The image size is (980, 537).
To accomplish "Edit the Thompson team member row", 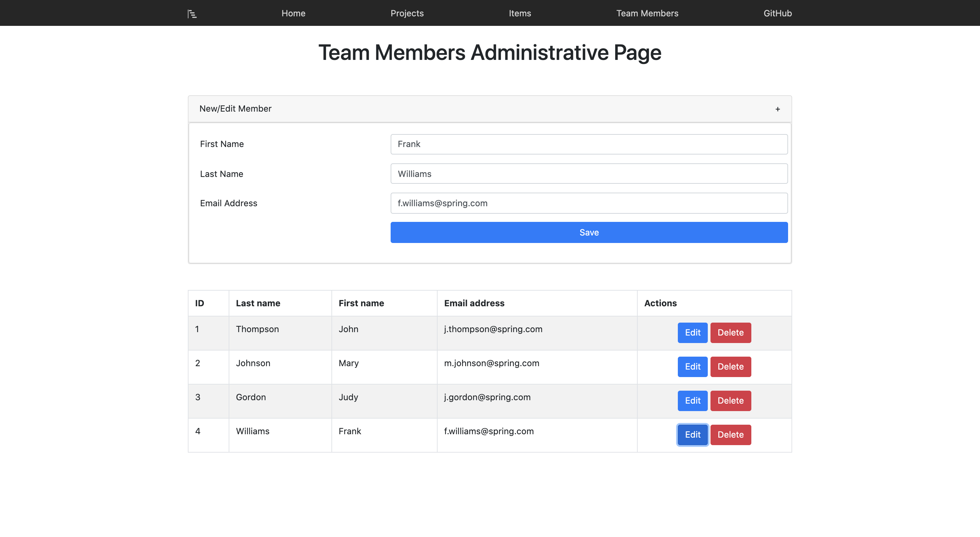I will click(692, 332).
